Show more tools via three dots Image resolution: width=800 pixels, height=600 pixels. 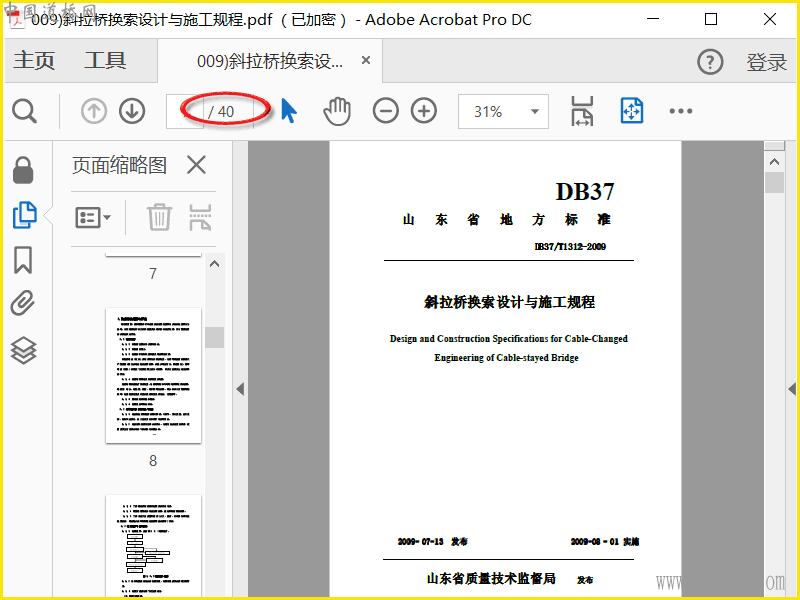pyautogui.click(x=681, y=111)
